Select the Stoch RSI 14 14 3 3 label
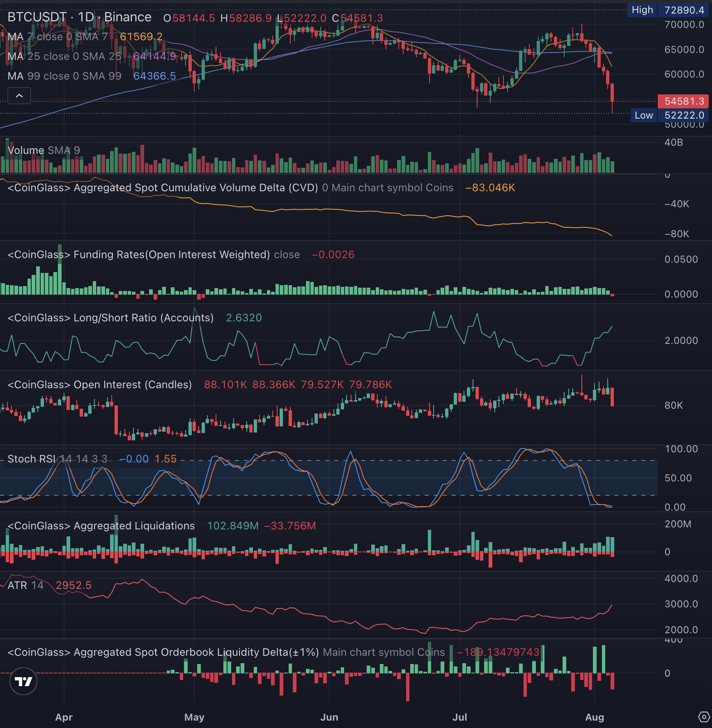This screenshot has width=712, height=728. 57,459
